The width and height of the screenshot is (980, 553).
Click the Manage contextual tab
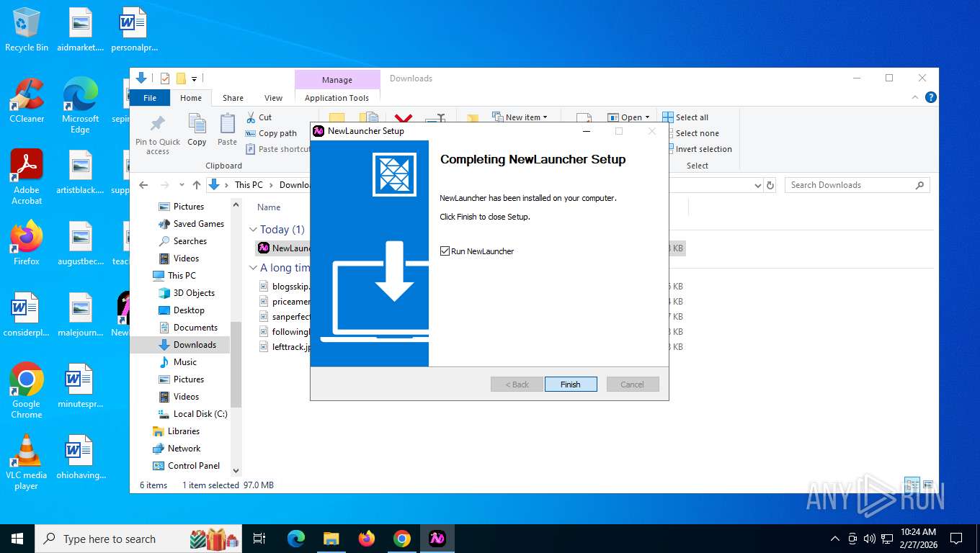[x=337, y=80]
